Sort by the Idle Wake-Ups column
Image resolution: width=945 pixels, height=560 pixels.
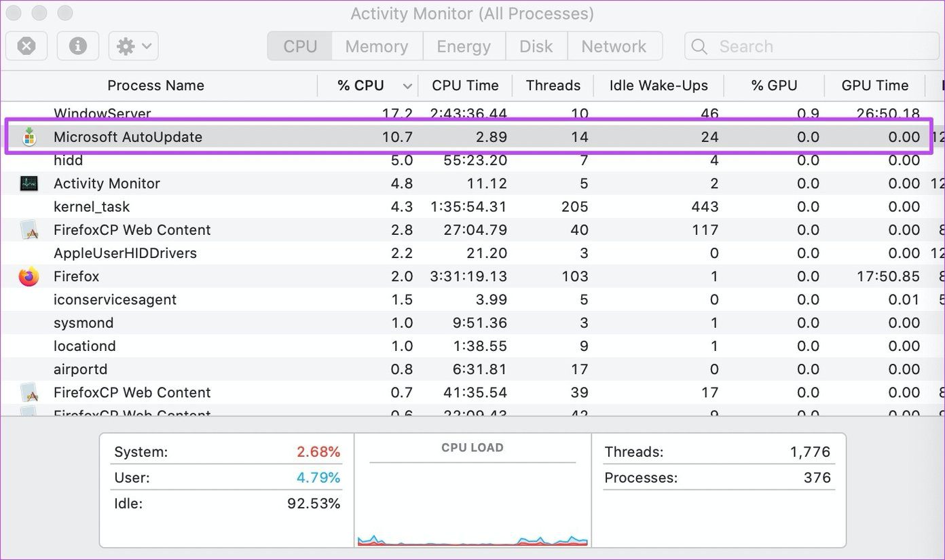click(x=659, y=86)
